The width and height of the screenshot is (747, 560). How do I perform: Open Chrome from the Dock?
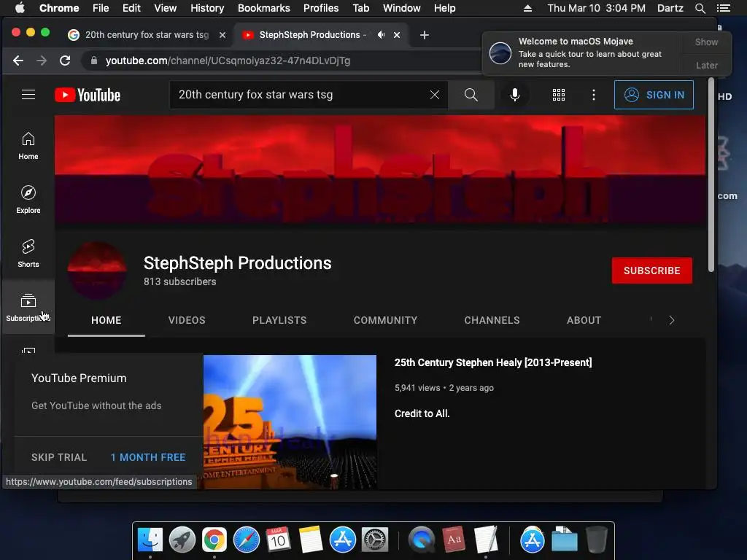tap(214, 540)
